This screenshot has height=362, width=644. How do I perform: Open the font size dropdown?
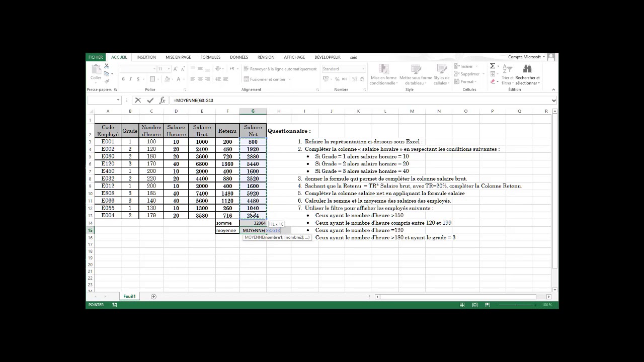click(x=168, y=69)
